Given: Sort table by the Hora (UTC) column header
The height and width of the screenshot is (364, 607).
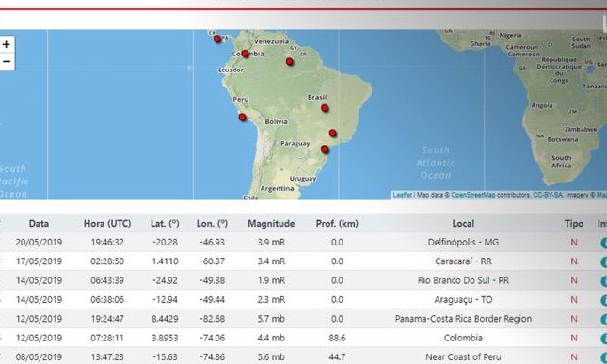Looking at the screenshot, I should 107,224.
